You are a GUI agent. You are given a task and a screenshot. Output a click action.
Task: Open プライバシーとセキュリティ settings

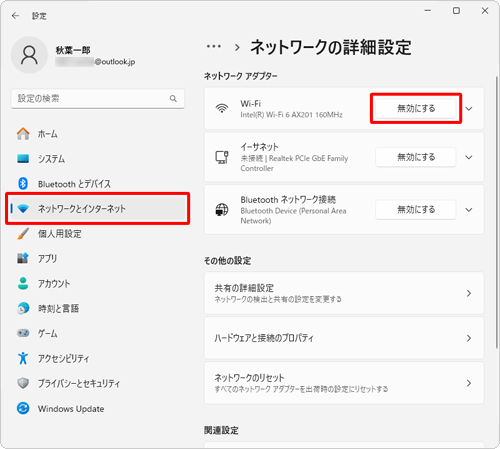click(98, 383)
